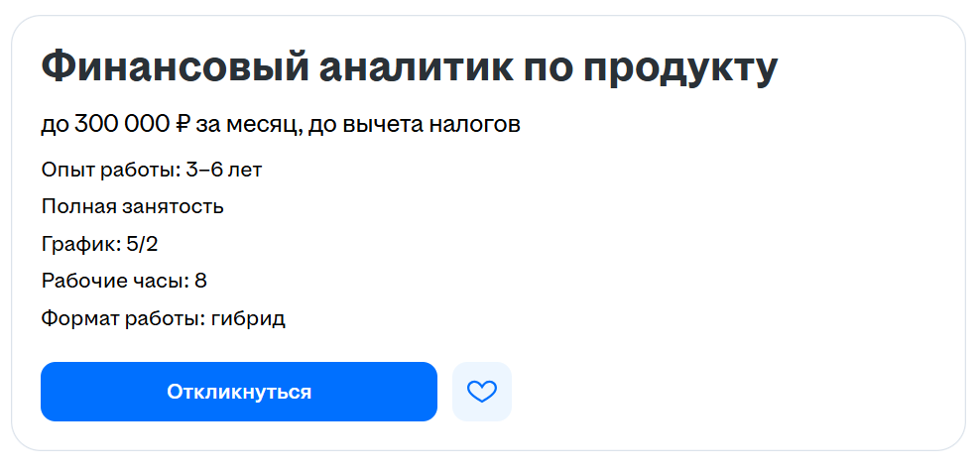
Task: Select the Формат работы label
Action: coord(120,318)
